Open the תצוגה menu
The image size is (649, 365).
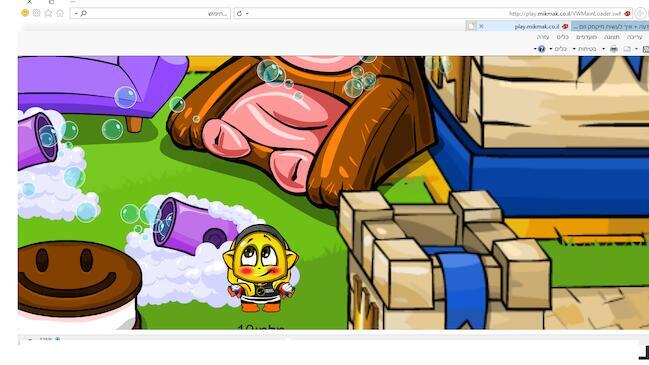tap(612, 37)
